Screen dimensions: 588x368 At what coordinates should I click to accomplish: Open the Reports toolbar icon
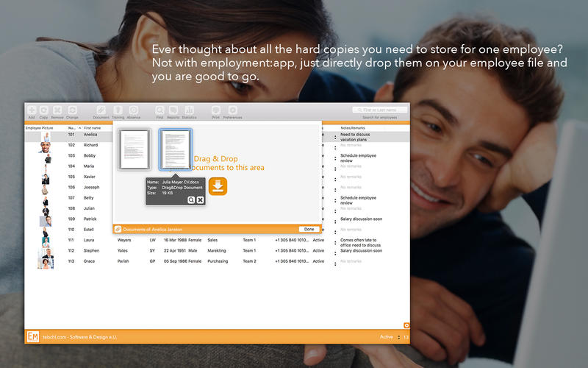click(x=173, y=110)
